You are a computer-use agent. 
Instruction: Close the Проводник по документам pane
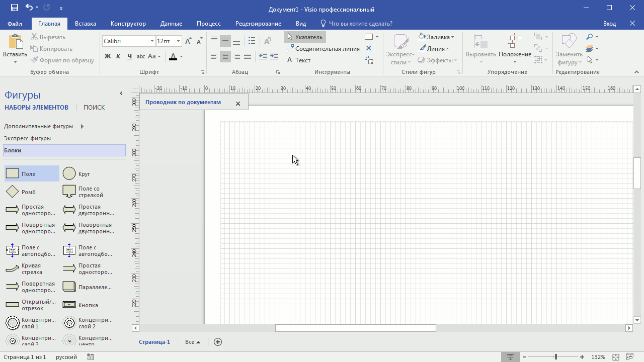click(x=238, y=103)
